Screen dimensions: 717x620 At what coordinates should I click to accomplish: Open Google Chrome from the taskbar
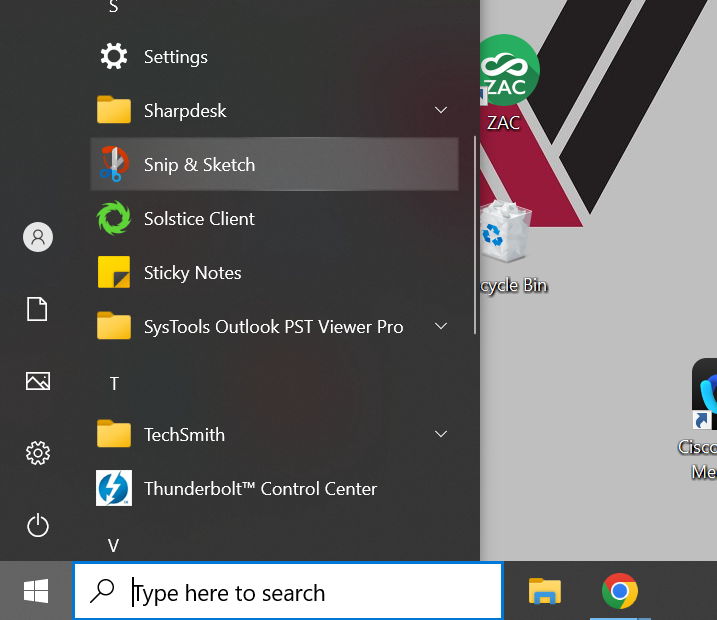(620, 591)
